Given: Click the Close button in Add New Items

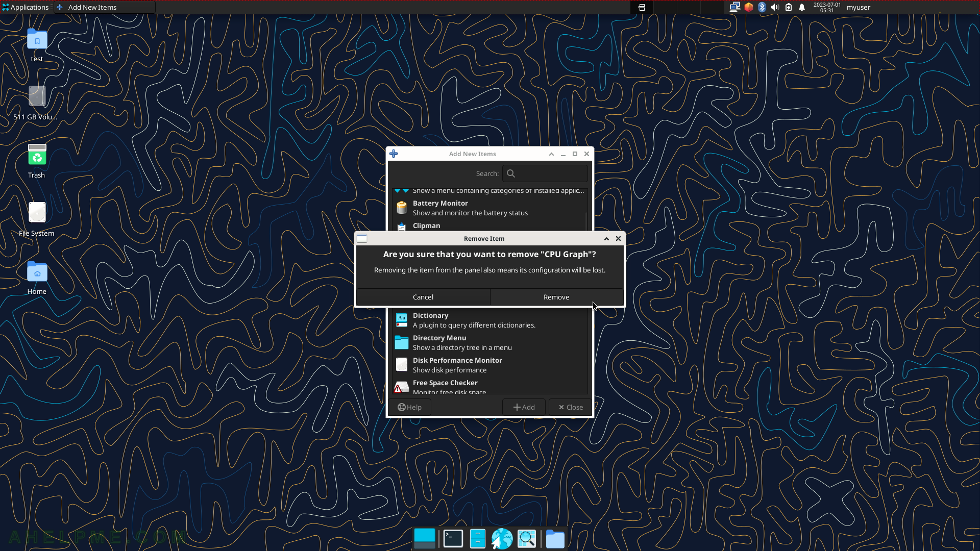Looking at the screenshot, I should click(570, 407).
